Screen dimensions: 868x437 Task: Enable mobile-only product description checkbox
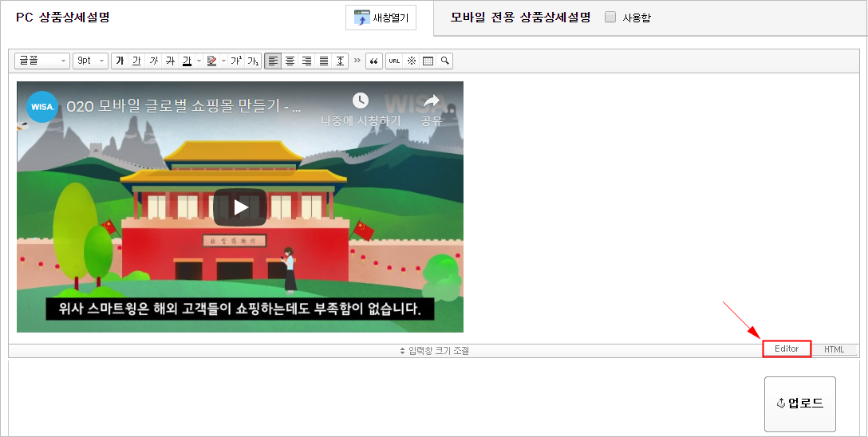610,18
